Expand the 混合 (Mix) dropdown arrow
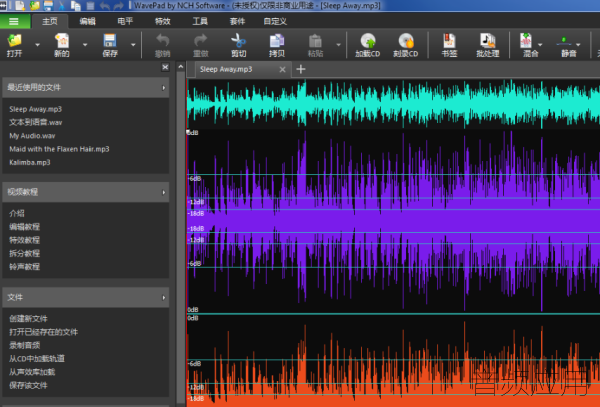This screenshot has width=600, height=407. click(x=540, y=45)
